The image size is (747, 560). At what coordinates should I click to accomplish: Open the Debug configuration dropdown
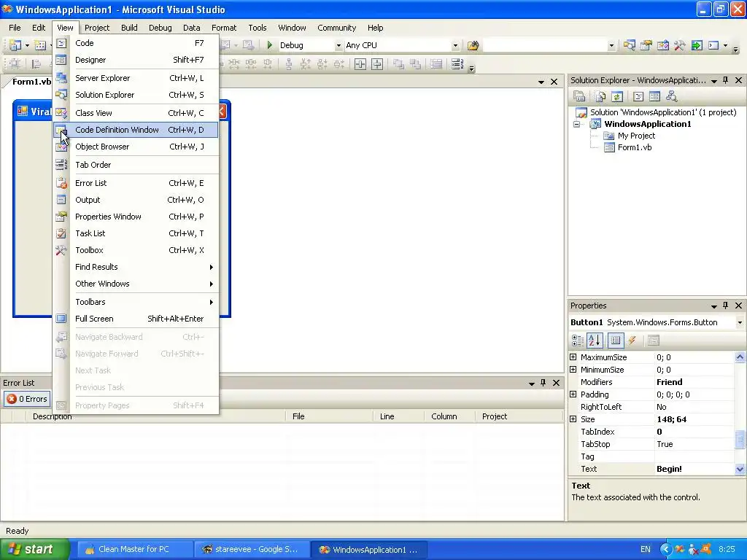338,46
